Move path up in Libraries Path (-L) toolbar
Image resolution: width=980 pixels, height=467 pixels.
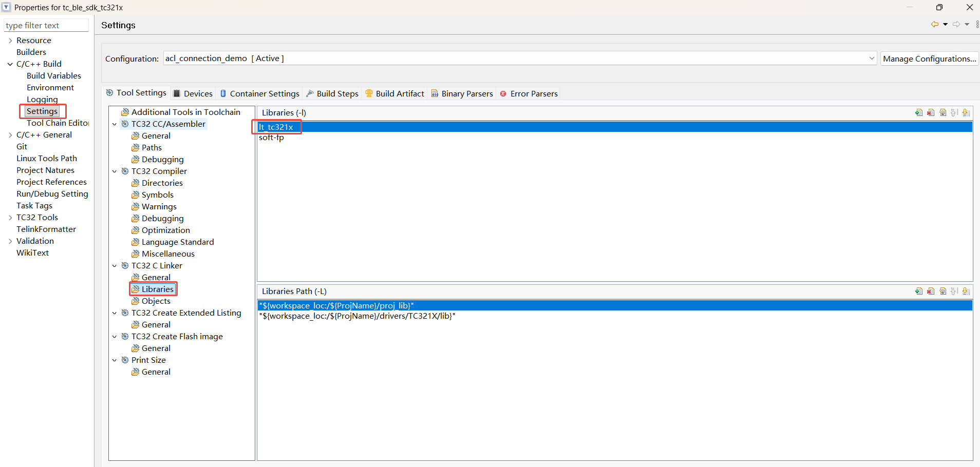pyautogui.click(x=954, y=291)
